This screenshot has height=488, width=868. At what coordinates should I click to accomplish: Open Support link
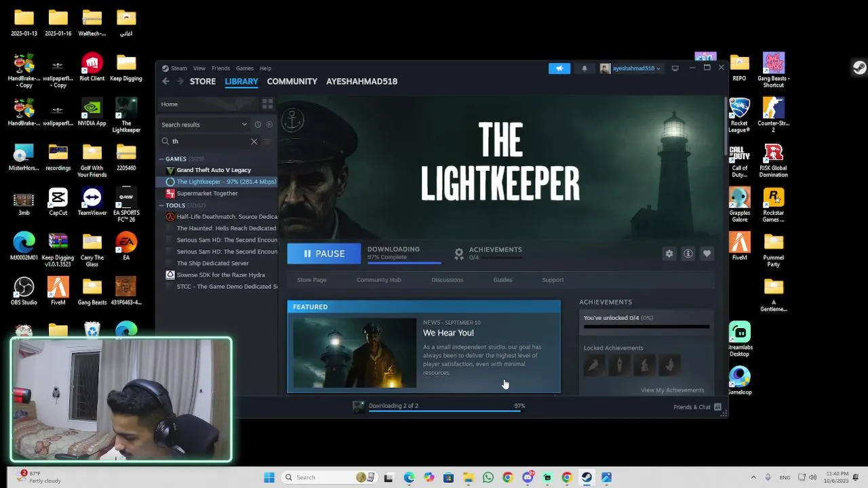[x=553, y=280]
